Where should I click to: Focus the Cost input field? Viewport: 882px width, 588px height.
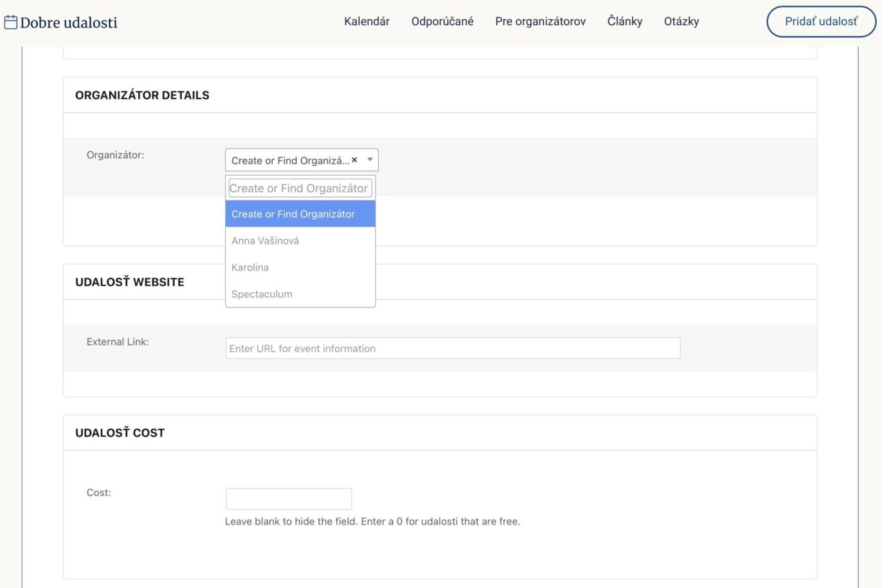tap(289, 499)
